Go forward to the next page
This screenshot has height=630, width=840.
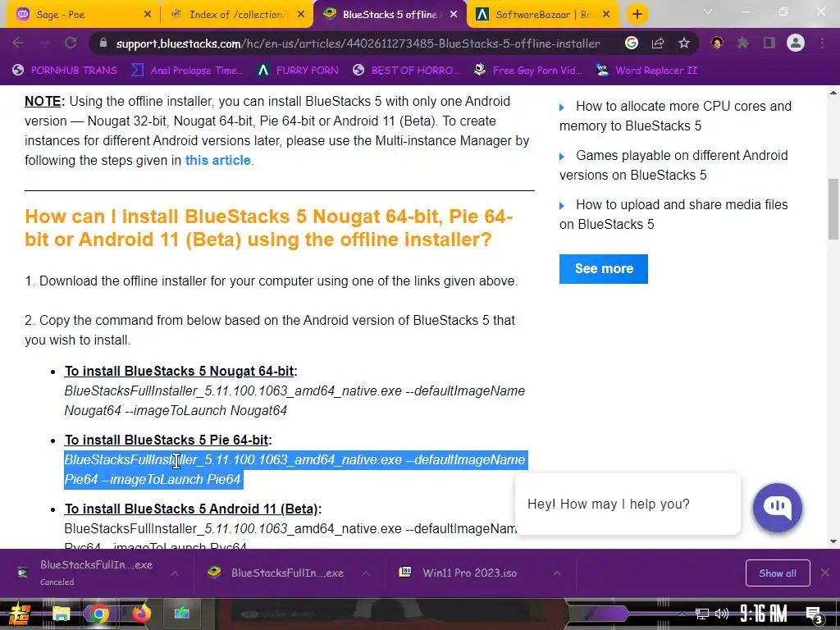click(44, 43)
